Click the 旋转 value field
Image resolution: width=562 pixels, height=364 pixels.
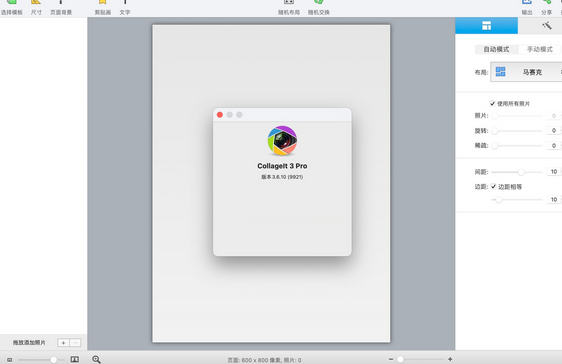pyautogui.click(x=554, y=130)
